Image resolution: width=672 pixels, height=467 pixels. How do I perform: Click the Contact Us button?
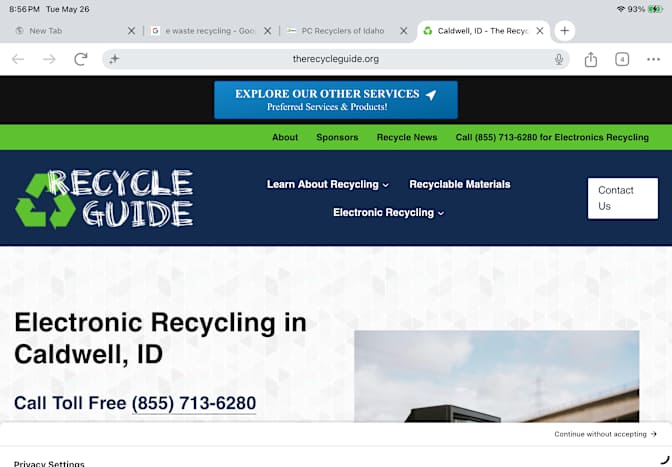click(623, 198)
